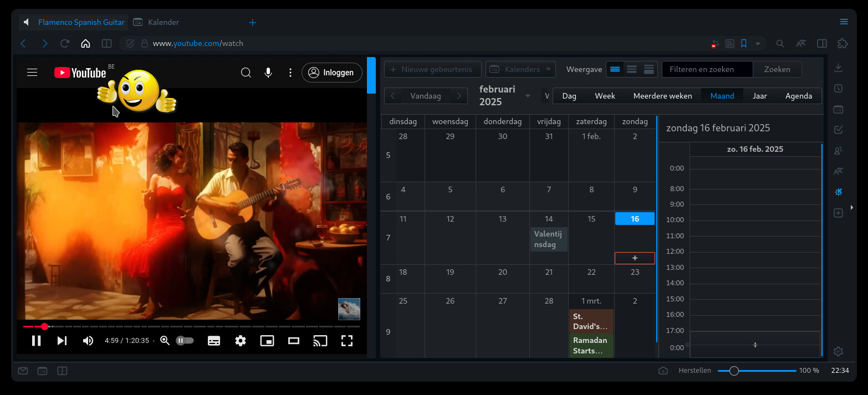The width and height of the screenshot is (868, 395).
Task: Open the extensions puzzle icon
Action: (x=843, y=43)
